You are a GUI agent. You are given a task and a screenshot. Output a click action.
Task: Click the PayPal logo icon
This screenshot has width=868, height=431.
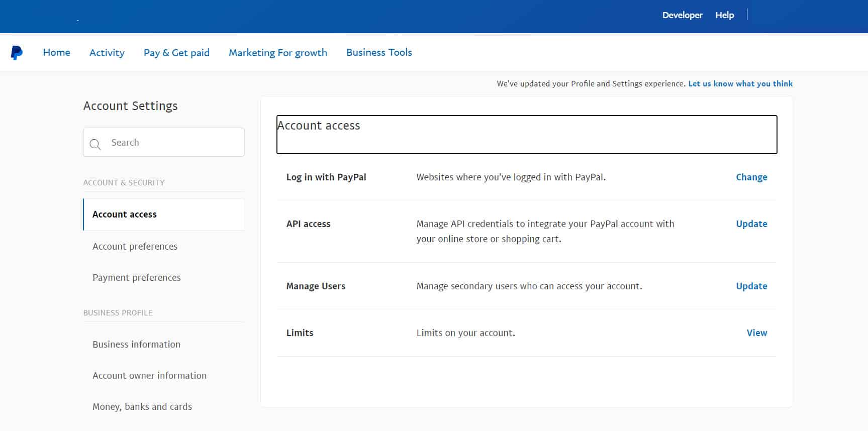tap(17, 53)
